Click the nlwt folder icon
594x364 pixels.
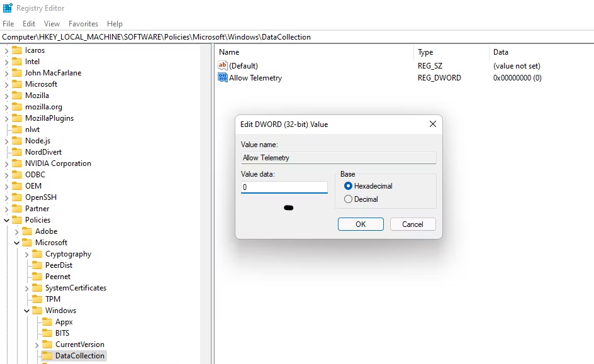[17, 130]
